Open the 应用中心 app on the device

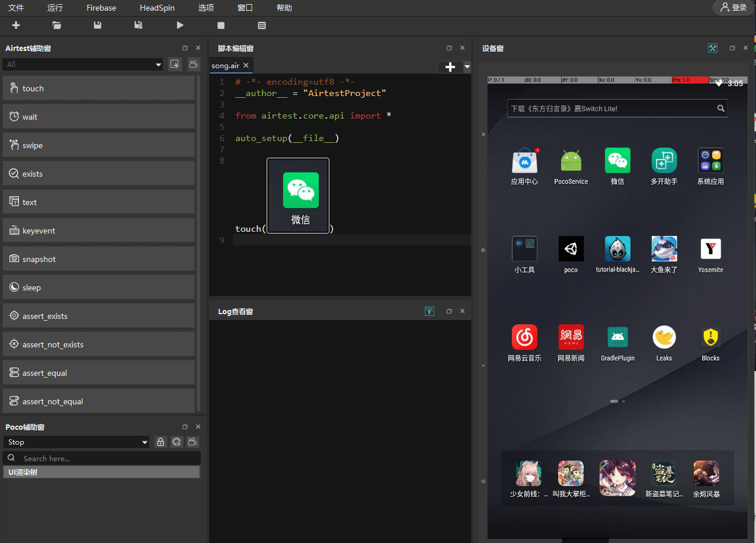[x=524, y=167]
